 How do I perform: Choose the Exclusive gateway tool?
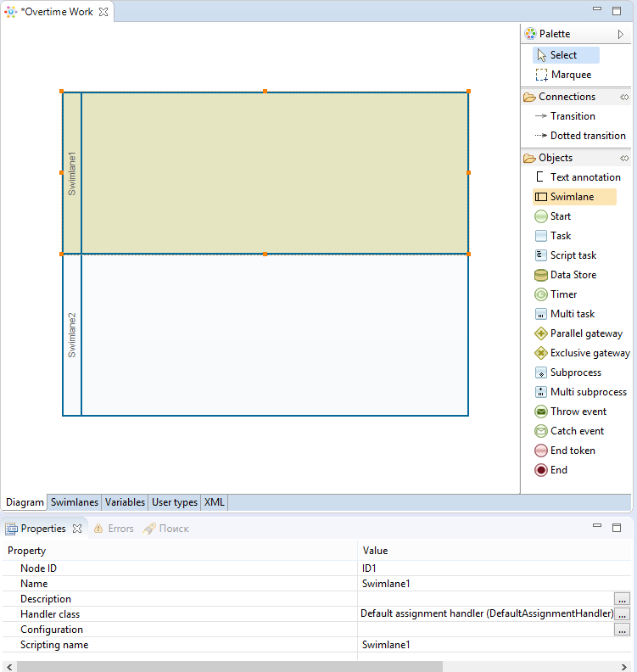tap(588, 353)
